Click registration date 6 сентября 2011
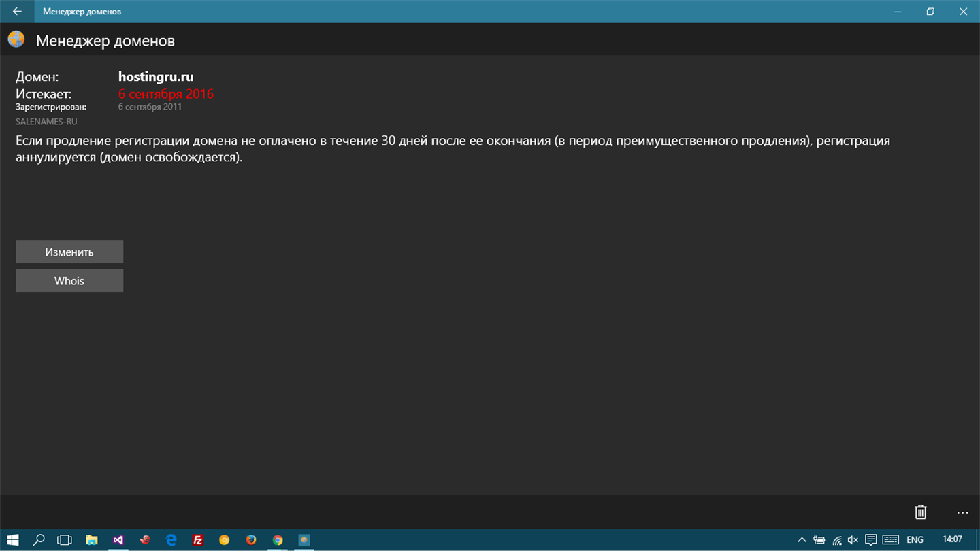The width and height of the screenshot is (980, 551). click(150, 107)
